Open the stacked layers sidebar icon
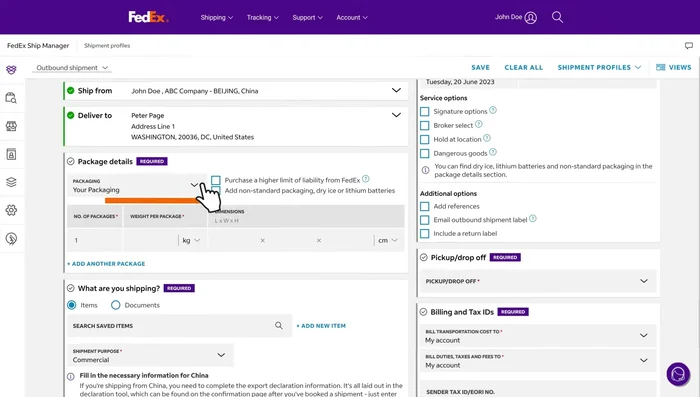 pos(11,182)
